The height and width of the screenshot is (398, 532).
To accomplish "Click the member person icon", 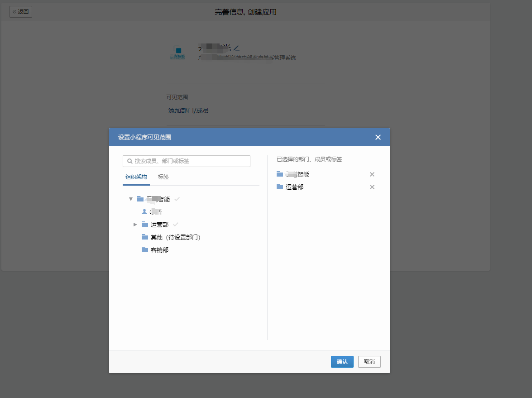I will pos(144,211).
